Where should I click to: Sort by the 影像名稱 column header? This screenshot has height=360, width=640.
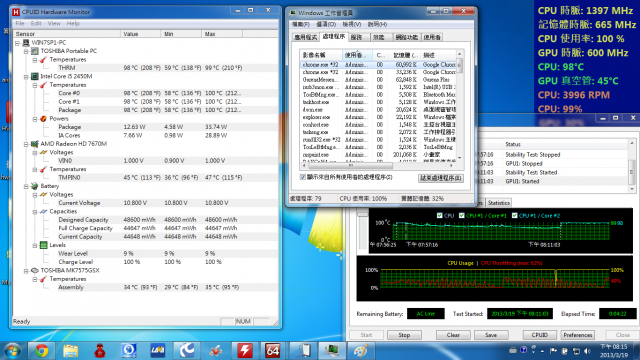pos(321,55)
